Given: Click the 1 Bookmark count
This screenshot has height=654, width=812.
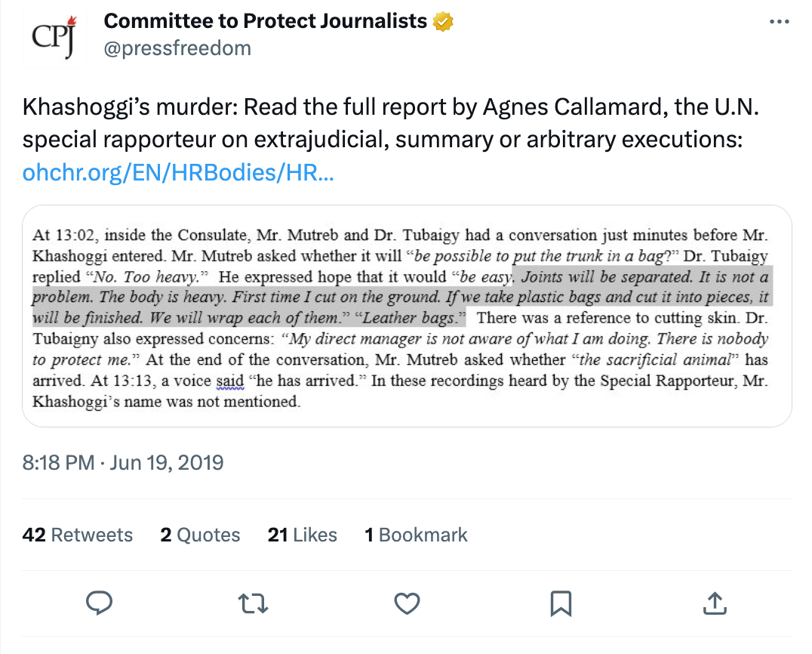Looking at the screenshot, I should pos(416,535).
